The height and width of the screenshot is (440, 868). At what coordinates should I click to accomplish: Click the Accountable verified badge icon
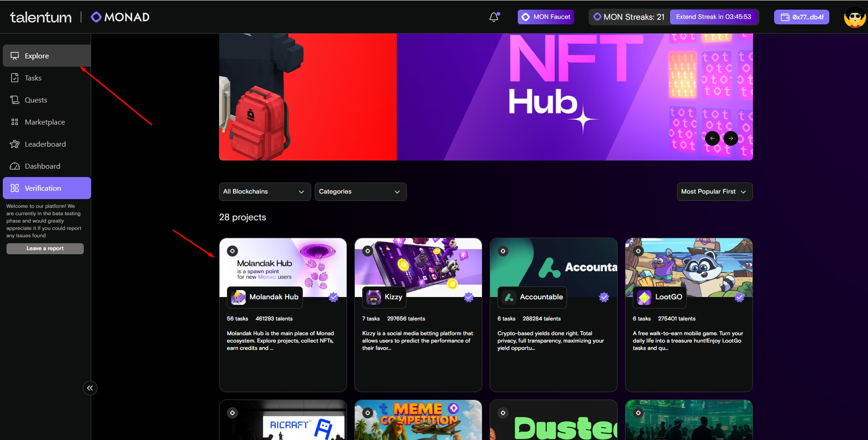(x=604, y=297)
